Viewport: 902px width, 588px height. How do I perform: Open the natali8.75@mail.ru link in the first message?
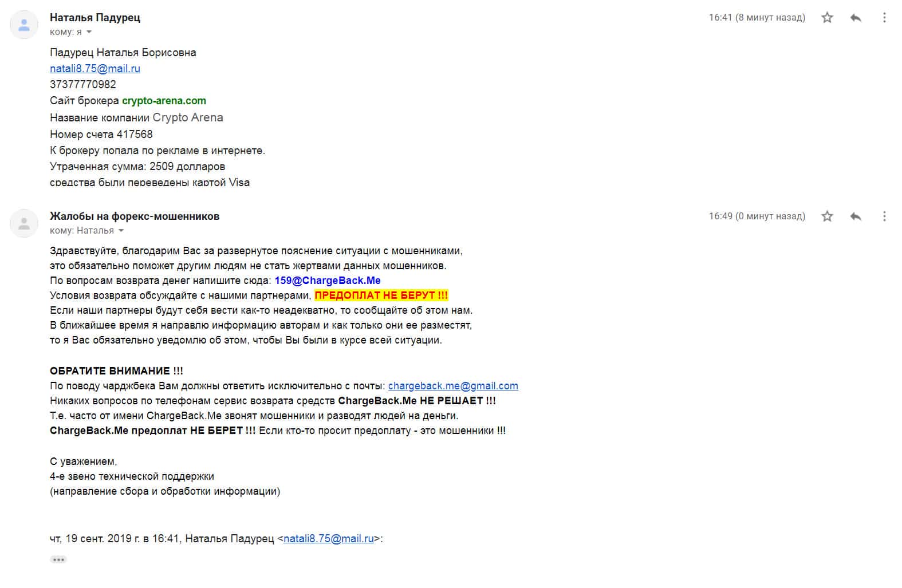pos(95,69)
